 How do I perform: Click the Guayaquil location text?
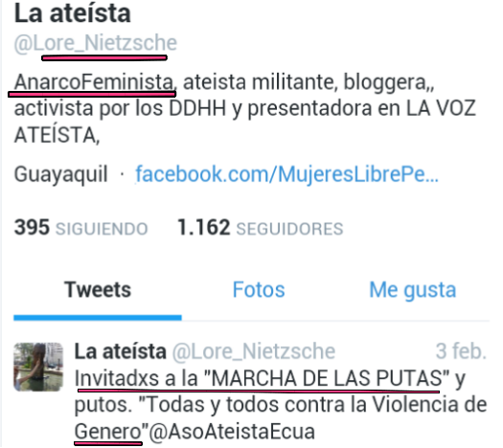[61, 175]
